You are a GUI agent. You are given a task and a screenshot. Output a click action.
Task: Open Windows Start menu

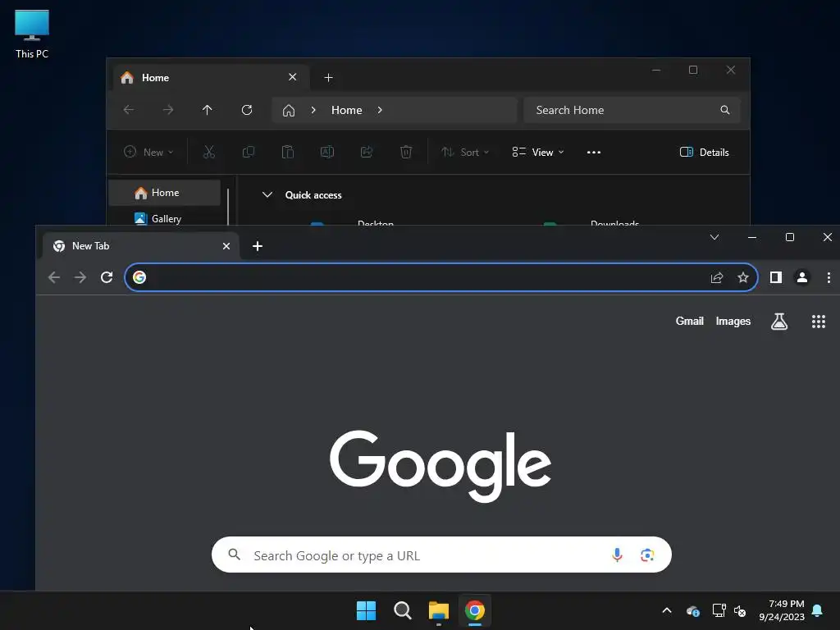pyautogui.click(x=367, y=610)
